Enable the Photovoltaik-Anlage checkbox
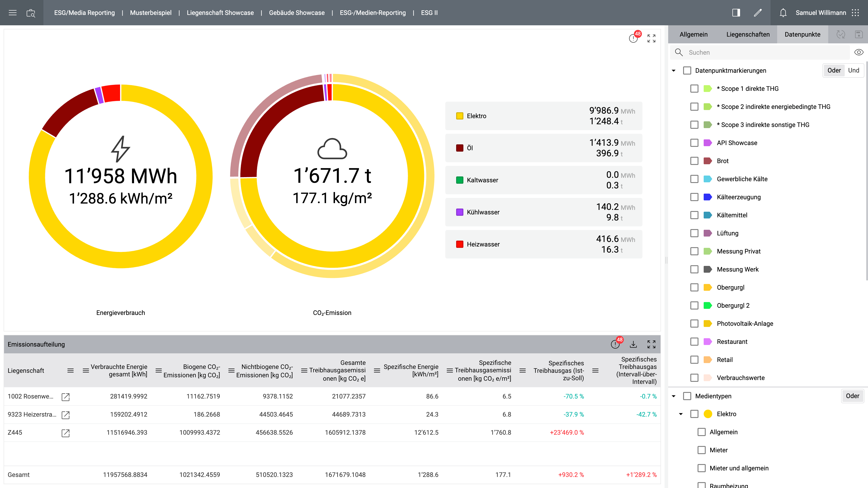Screen dimensions: 868x488 point(694,324)
